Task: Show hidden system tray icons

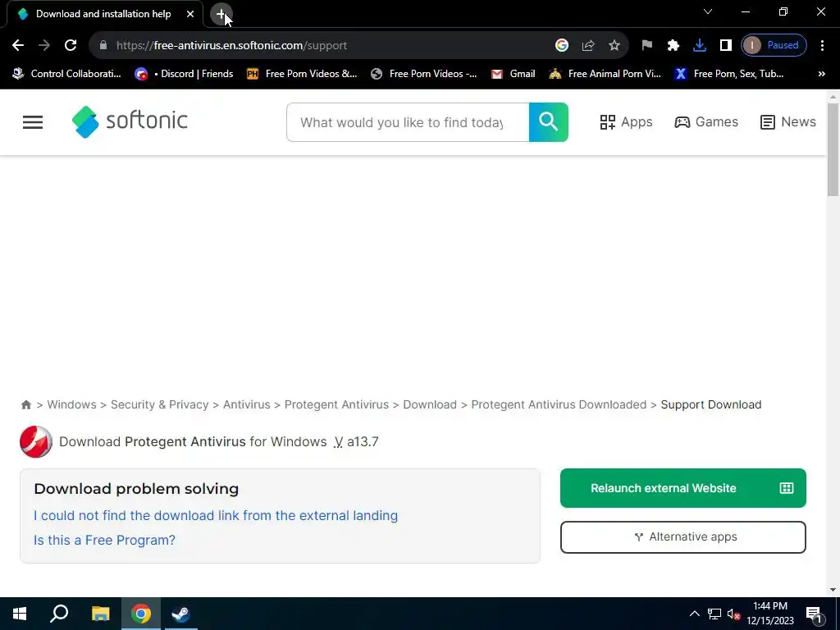Action: click(x=694, y=614)
